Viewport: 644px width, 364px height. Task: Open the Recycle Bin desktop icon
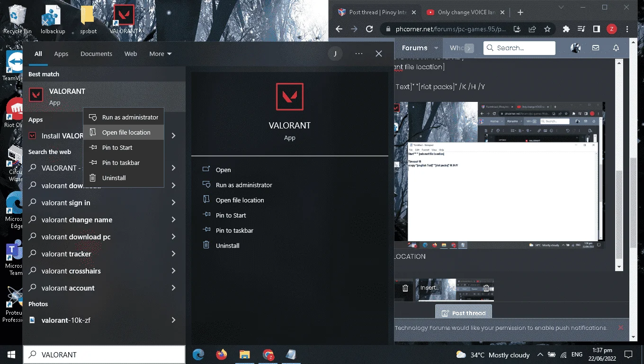[18, 19]
